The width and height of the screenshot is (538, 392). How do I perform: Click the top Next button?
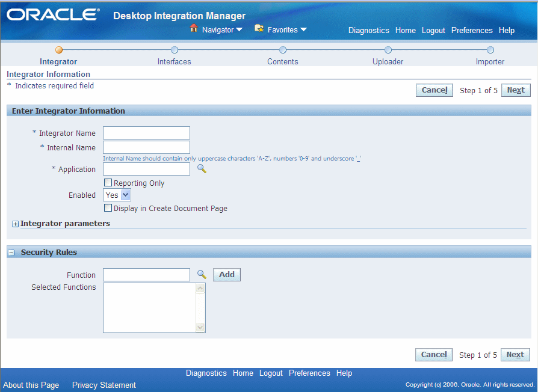pyautogui.click(x=516, y=90)
